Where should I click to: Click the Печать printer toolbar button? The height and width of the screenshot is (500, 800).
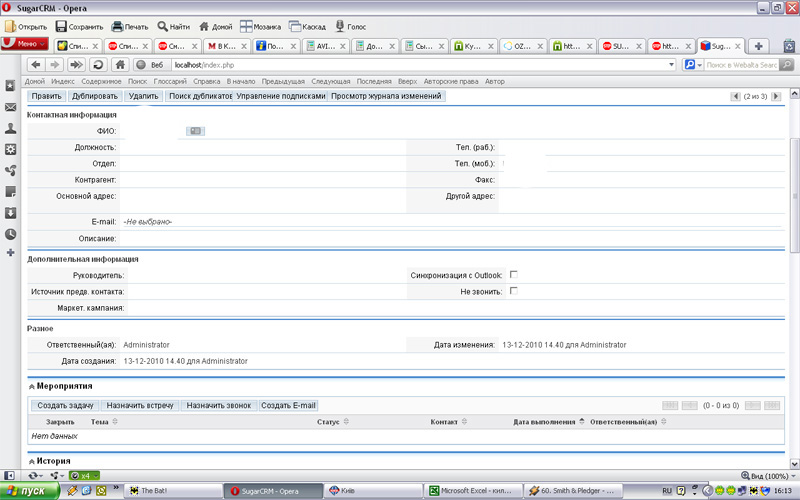tap(130, 26)
